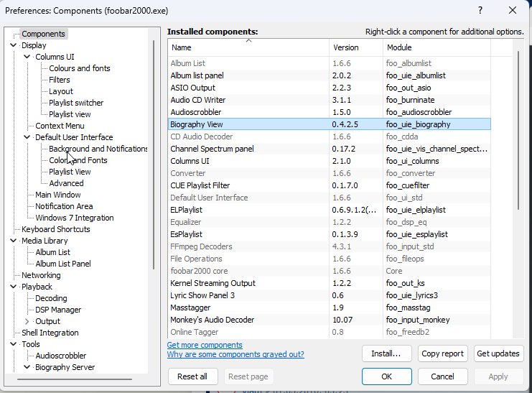Open 'Why are some components grayed out?' link
532x393 pixels.
click(x=235, y=354)
